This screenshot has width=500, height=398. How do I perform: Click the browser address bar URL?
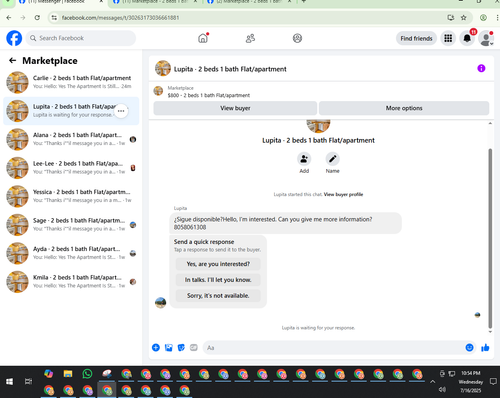[x=120, y=18]
